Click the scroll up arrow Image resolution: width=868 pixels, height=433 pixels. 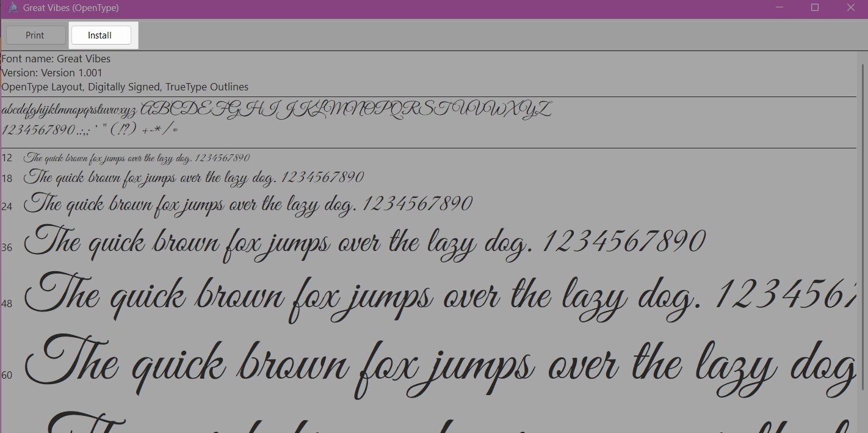(863, 57)
